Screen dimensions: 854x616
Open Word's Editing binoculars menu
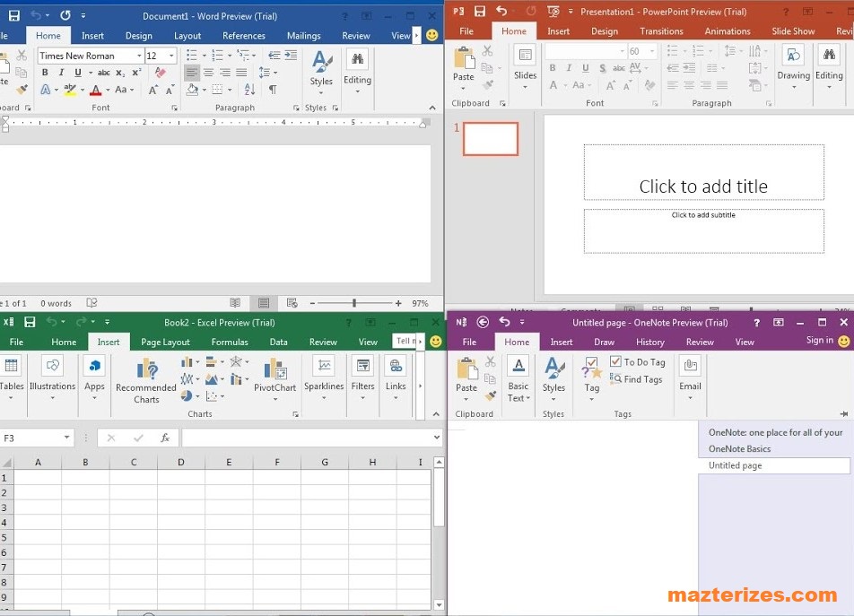point(357,72)
